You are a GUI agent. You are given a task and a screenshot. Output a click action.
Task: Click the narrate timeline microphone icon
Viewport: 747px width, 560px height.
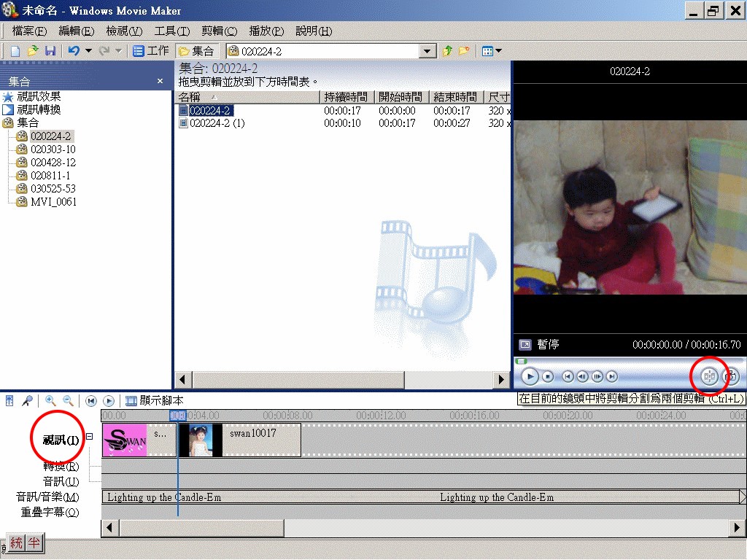click(x=27, y=400)
